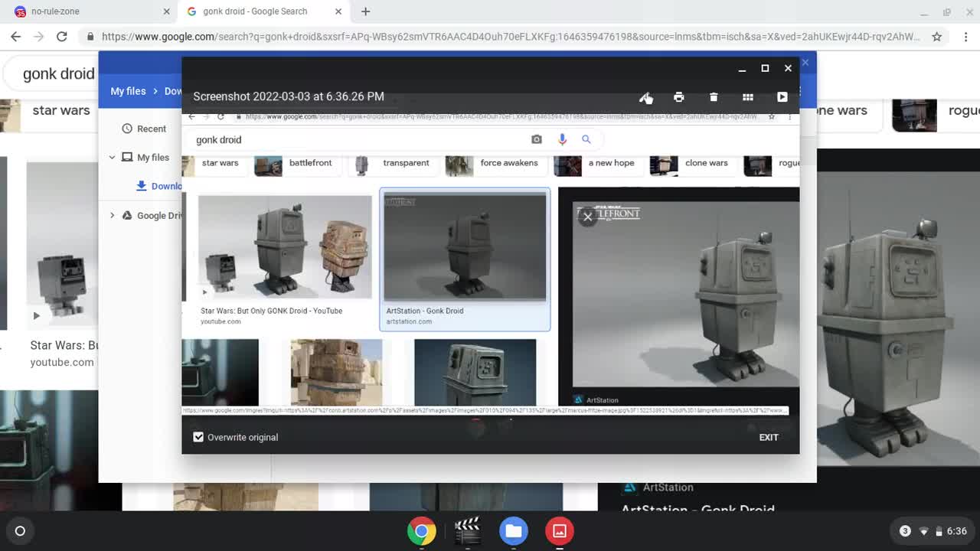
Task: Click EXIT in the Gallery editor
Action: [x=769, y=437]
